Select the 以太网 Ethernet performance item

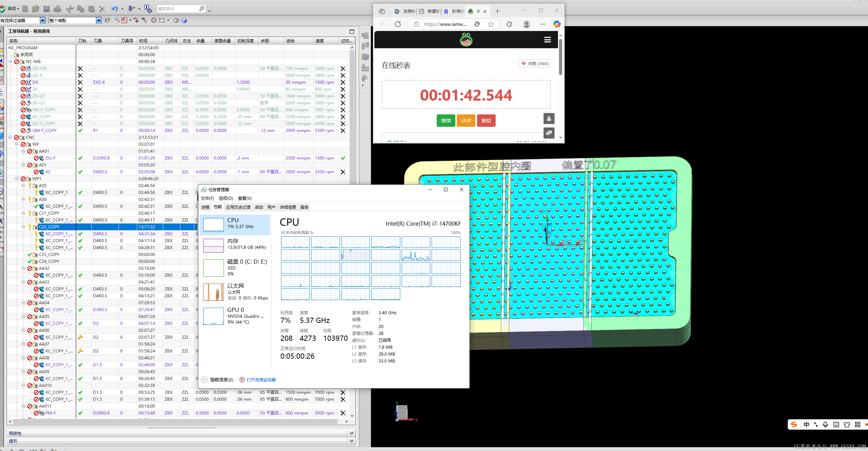click(x=235, y=291)
